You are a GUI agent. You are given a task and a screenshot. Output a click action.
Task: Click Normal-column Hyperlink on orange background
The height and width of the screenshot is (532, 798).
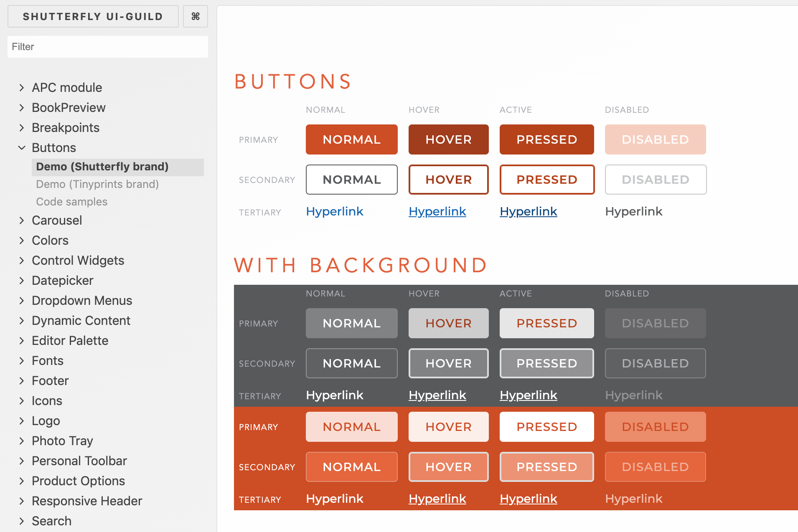[x=335, y=499]
